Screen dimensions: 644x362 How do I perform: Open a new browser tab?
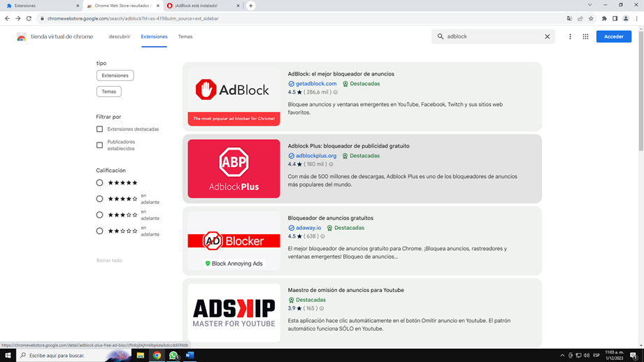(250, 6)
